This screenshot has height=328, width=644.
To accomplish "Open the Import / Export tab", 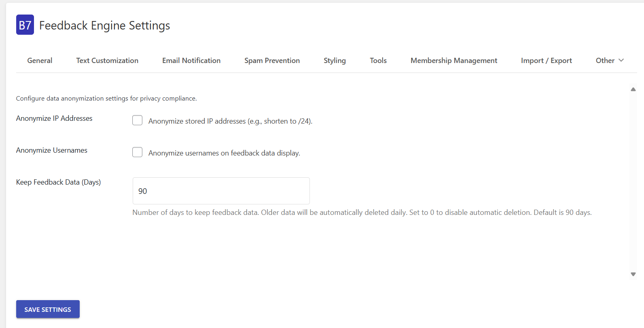I will pos(547,60).
